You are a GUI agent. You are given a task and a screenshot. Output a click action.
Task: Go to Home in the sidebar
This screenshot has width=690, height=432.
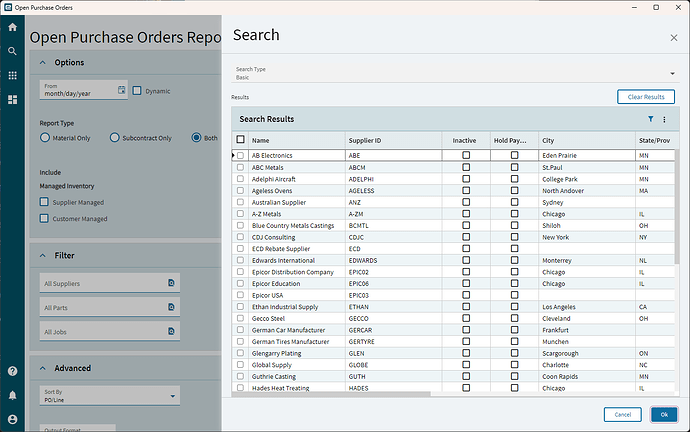(x=12, y=27)
